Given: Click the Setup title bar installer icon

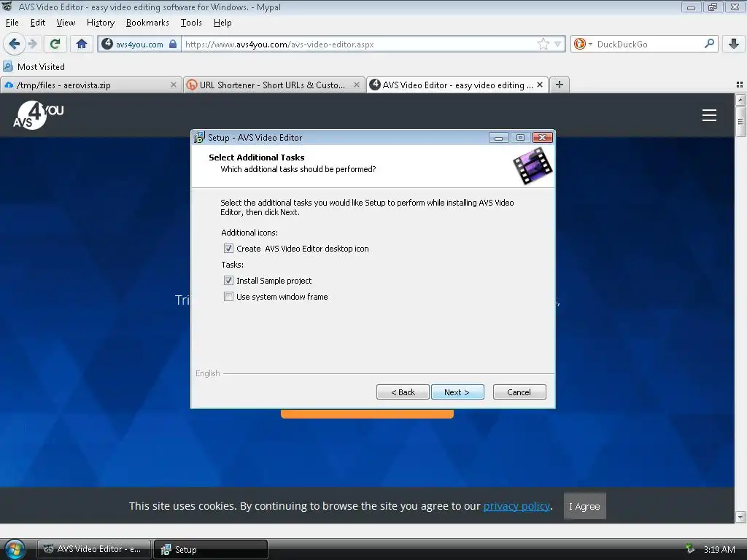Looking at the screenshot, I should click(x=199, y=138).
